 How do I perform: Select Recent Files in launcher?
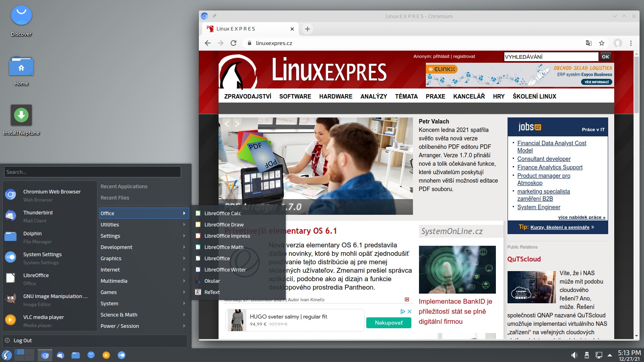tap(115, 197)
